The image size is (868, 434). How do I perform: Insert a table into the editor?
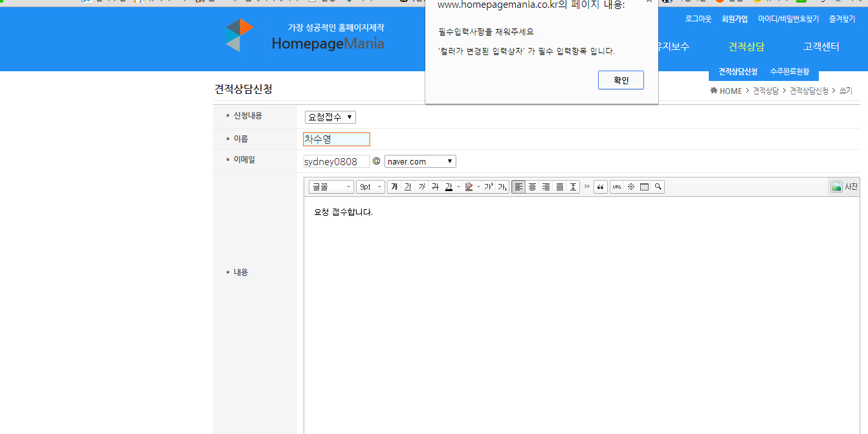point(644,187)
